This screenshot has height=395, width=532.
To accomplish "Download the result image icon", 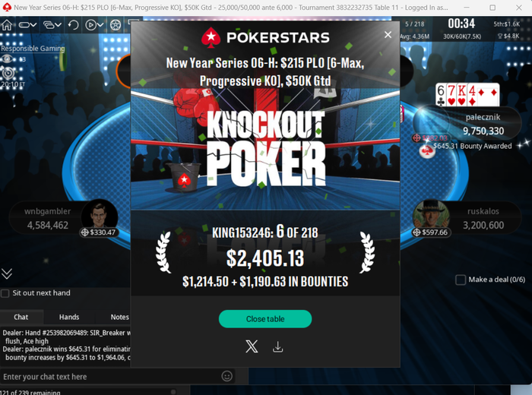I will tap(277, 347).
